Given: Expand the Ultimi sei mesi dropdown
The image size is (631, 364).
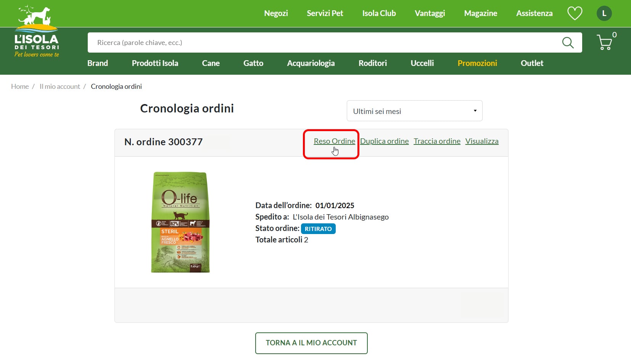Looking at the screenshot, I should 414,111.
